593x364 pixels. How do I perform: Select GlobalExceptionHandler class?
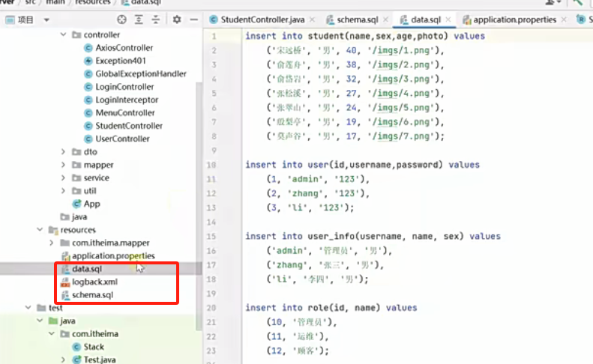141,73
